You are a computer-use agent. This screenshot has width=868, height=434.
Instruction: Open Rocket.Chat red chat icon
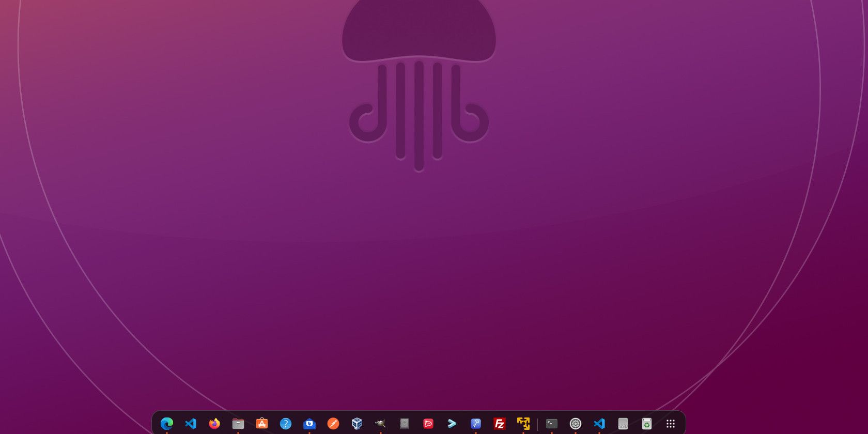(428, 424)
